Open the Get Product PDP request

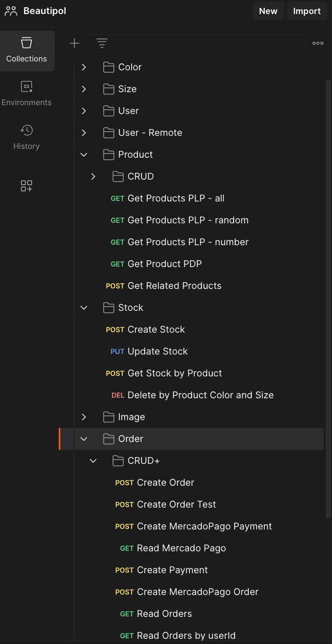coord(164,264)
